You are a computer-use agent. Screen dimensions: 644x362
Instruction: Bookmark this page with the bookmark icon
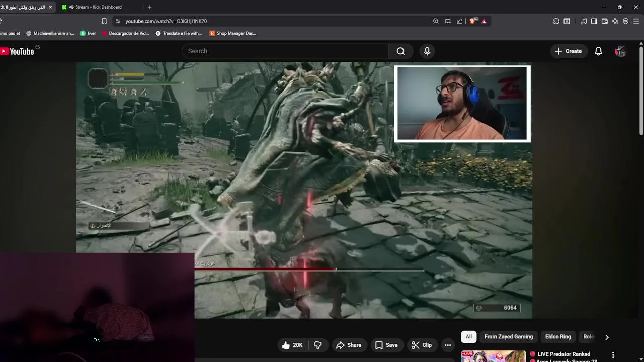click(x=104, y=21)
